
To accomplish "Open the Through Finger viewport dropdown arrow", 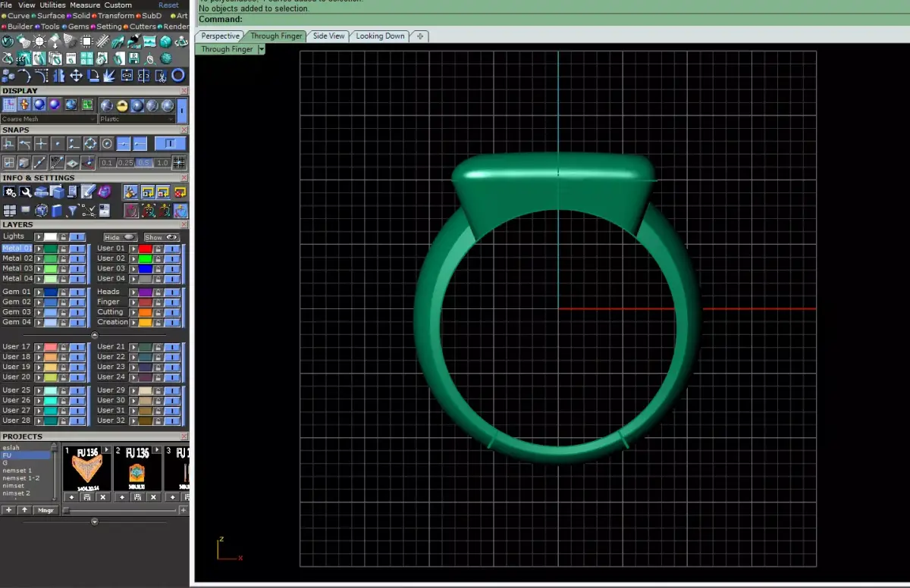I will (x=262, y=49).
